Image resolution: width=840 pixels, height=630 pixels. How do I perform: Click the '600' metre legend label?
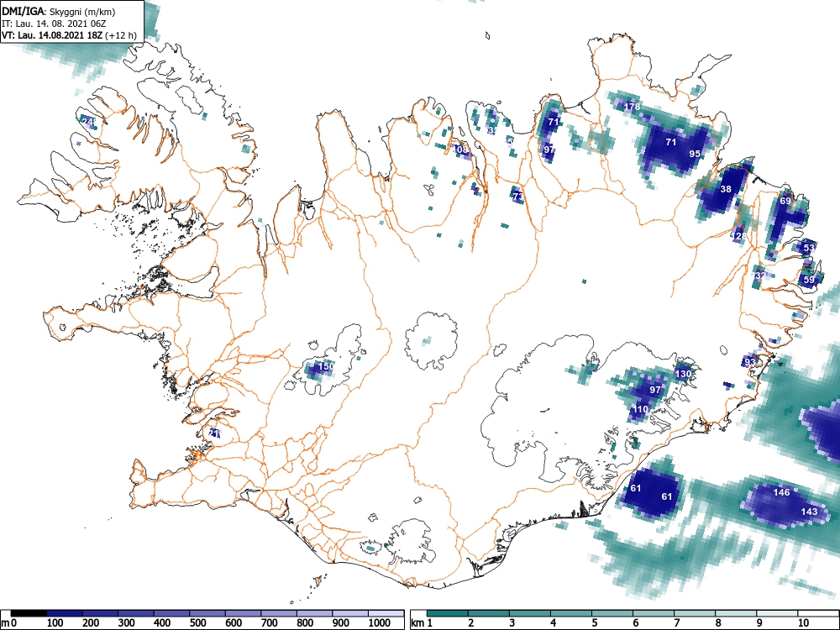coord(234,623)
